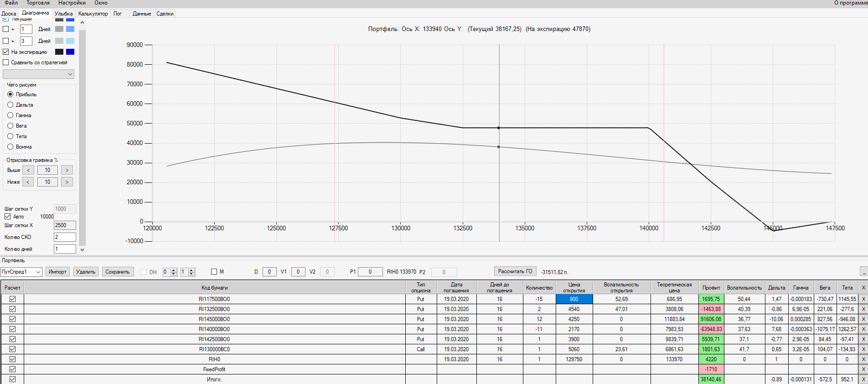
Task: Click the D value input field
Action: click(x=269, y=272)
